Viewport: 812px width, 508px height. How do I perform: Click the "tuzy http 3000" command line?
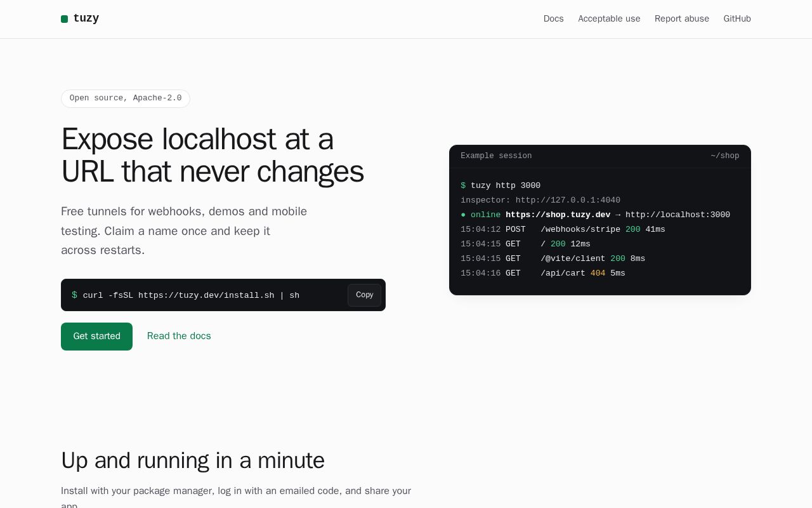[506, 185]
